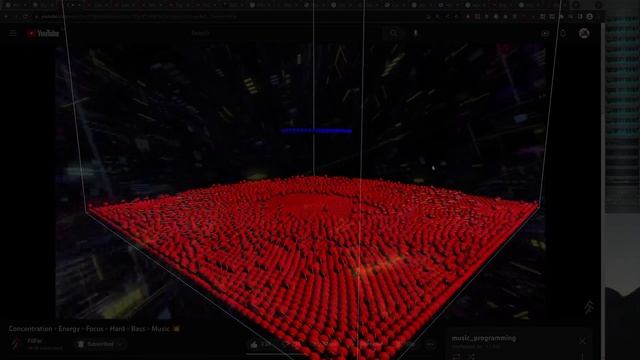640x360 pixels.
Task: Open the three-dot more actions button
Action: tap(430, 344)
